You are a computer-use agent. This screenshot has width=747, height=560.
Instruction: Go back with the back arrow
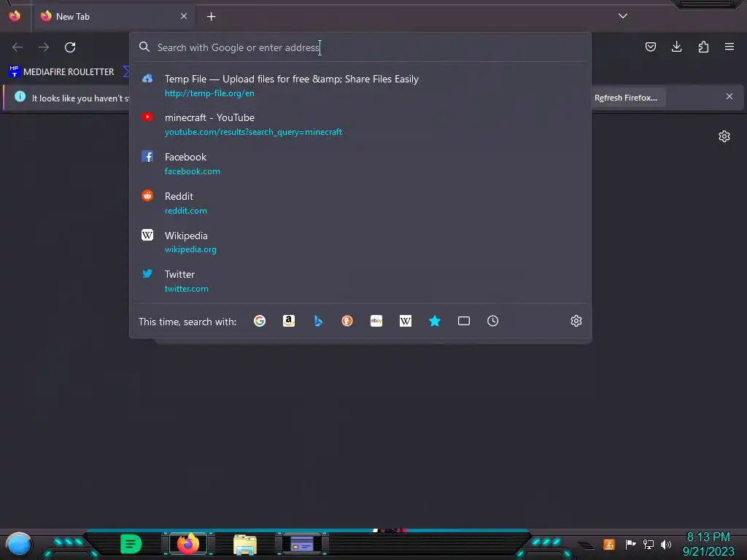[x=18, y=47]
